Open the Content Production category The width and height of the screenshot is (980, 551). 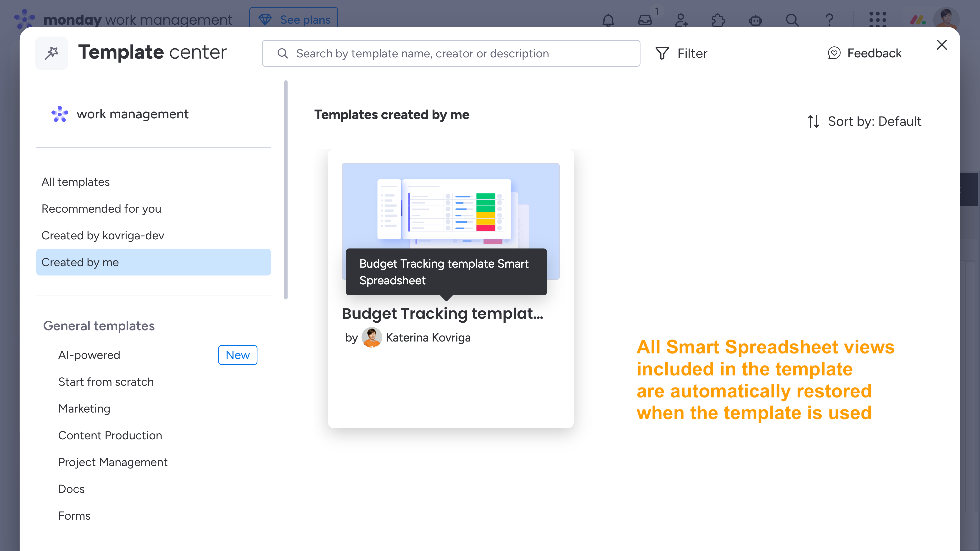click(110, 435)
